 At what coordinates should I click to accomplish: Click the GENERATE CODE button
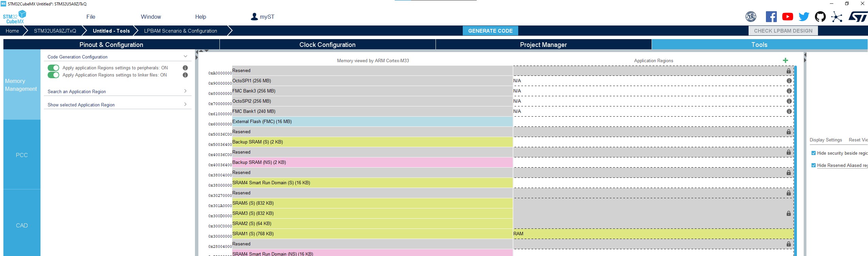point(490,31)
